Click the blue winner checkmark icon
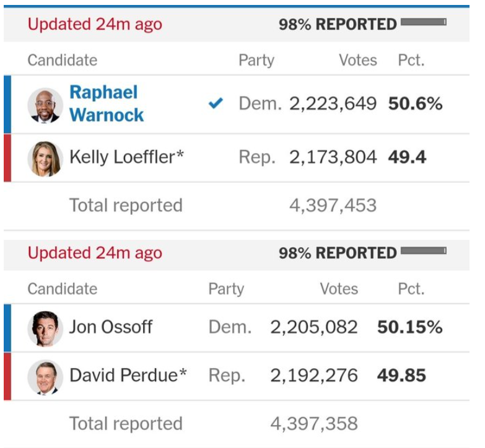 216,104
